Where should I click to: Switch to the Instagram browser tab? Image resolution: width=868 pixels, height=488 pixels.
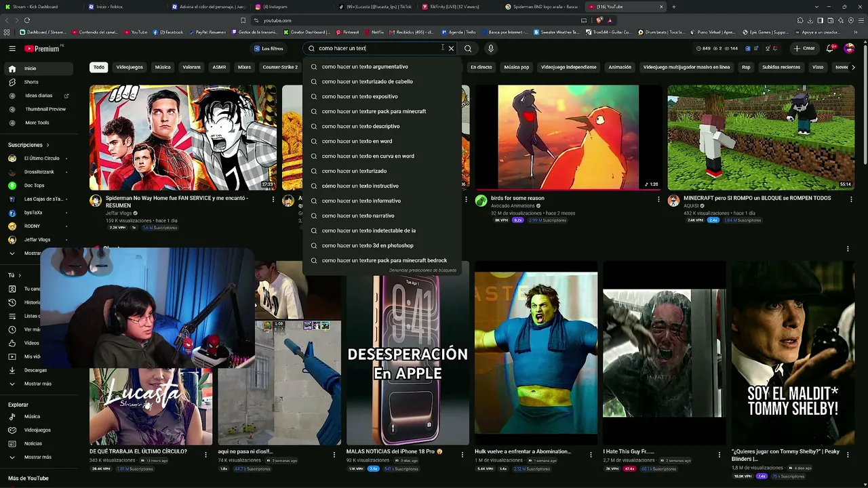tap(292, 7)
